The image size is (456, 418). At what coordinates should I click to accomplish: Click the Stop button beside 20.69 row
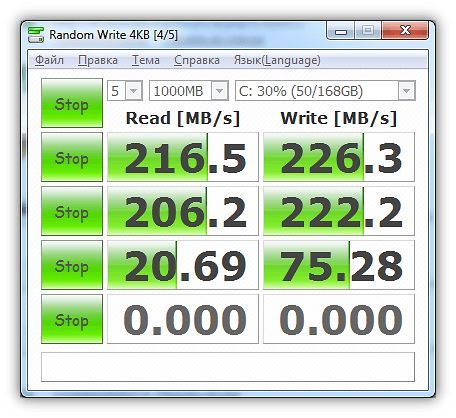tap(72, 265)
